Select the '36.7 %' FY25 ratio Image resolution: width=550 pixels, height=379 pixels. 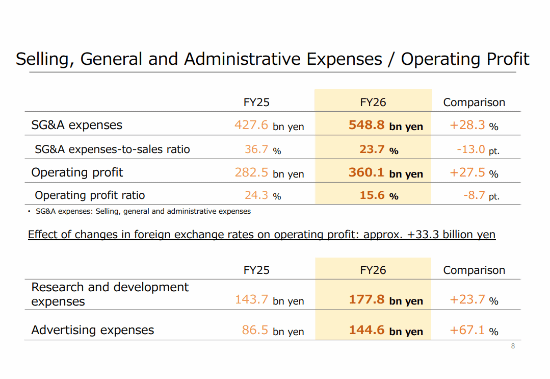tap(263, 149)
